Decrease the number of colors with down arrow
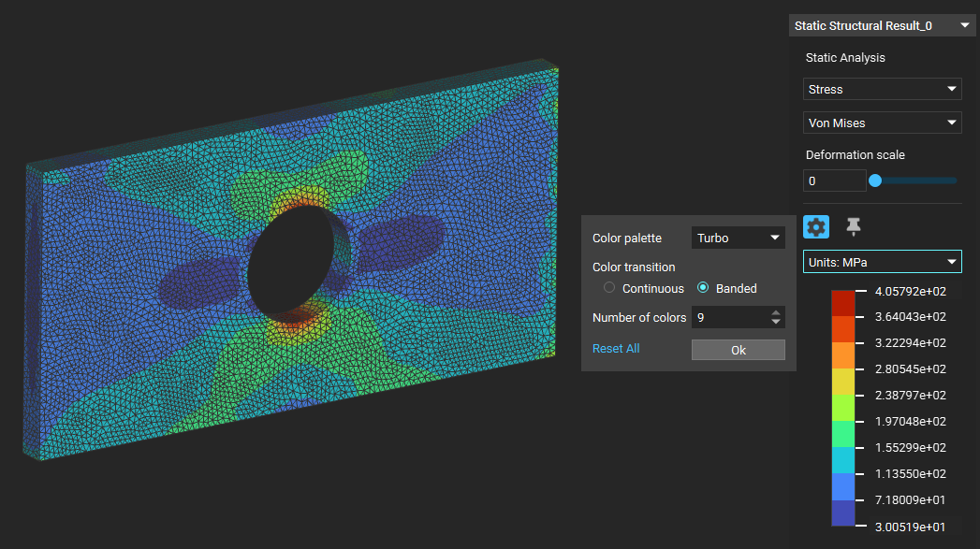The height and width of the screenshot is (549, 980). 776,322
